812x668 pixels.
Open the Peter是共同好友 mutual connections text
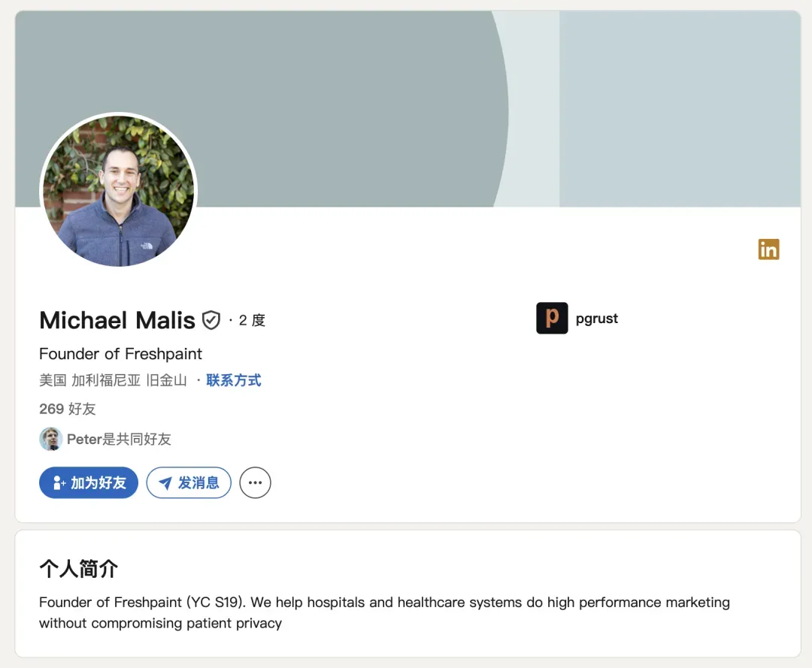(x=119, y=440)
